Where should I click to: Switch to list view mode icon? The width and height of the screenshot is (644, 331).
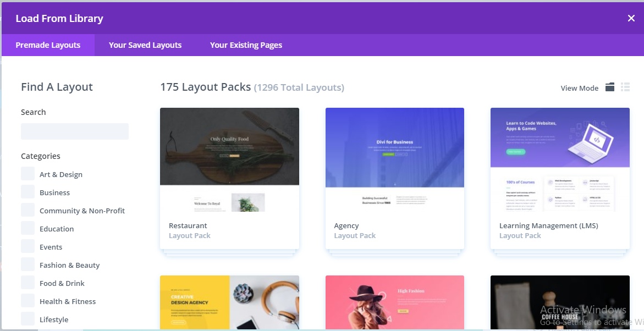[625, 87]
